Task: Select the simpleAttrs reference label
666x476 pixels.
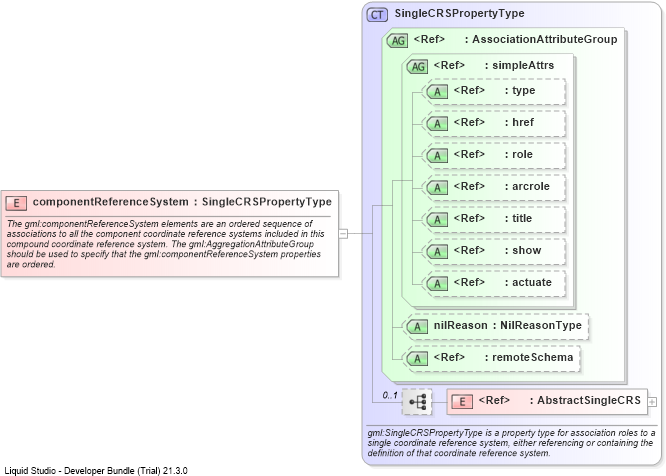Action: coord(494,65)
